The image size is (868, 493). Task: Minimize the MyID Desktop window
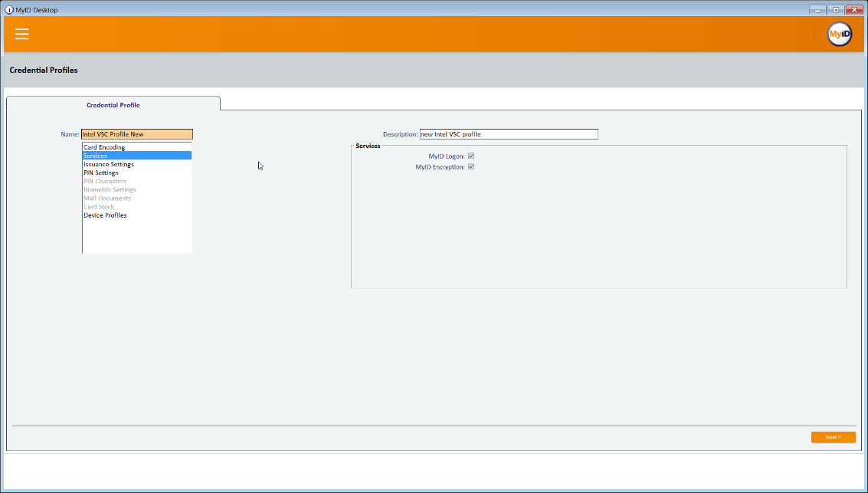(817, 10)
